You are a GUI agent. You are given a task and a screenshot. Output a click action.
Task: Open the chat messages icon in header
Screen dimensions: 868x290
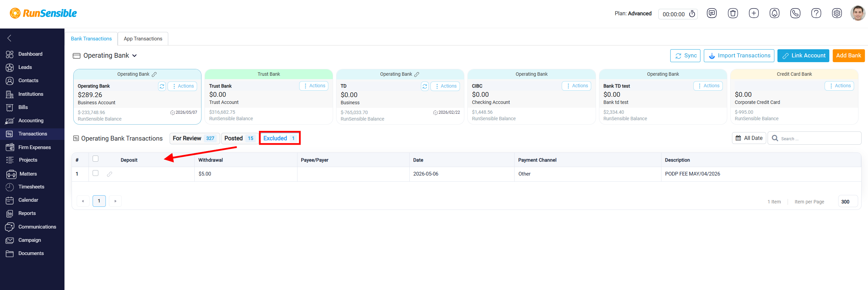coord(712,13)
